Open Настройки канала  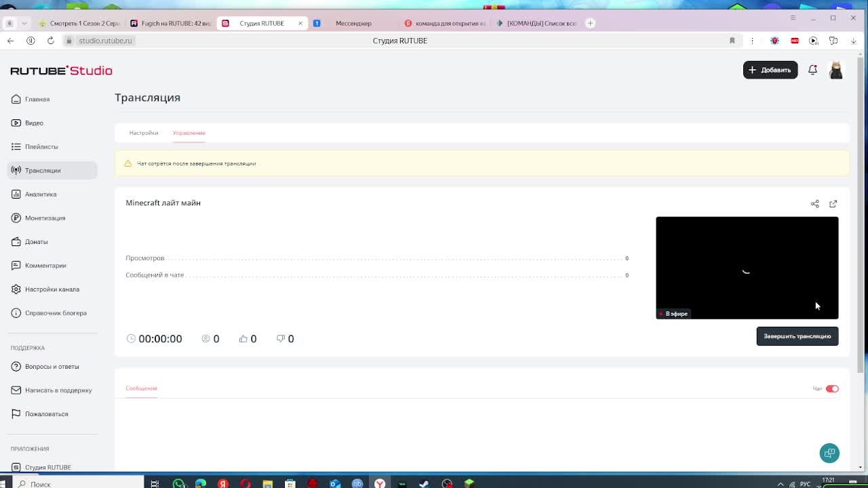point(52,289)
